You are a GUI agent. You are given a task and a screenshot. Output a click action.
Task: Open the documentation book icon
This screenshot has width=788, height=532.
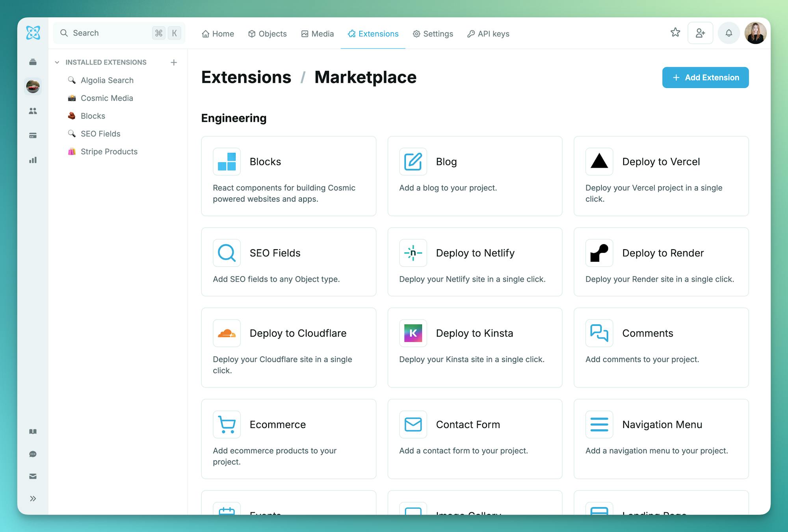[x=33, y=432]
